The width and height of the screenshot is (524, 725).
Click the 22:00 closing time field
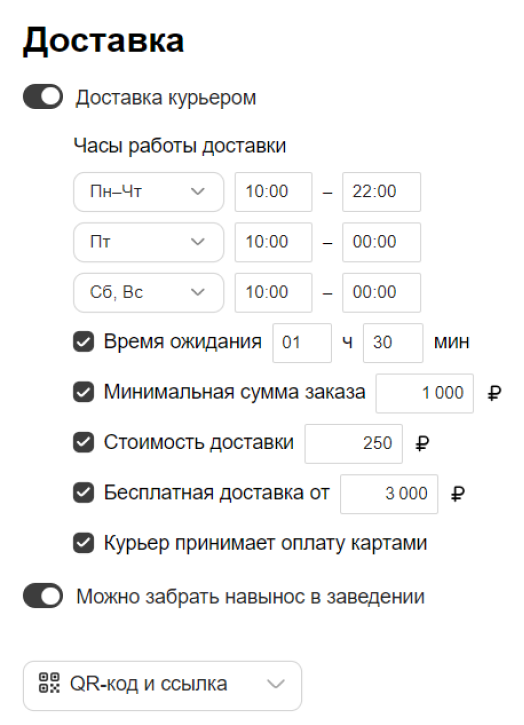click(x=382, y=192)
